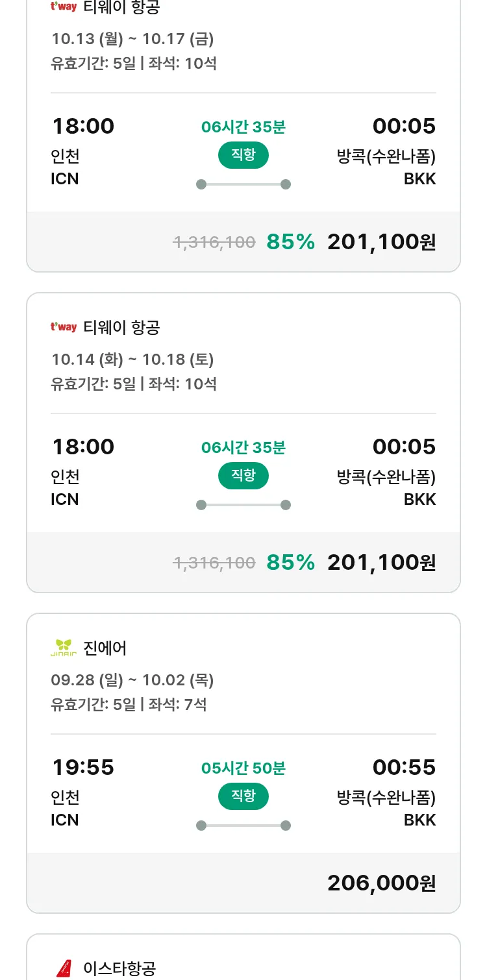Tap the 19:55 departure time
The width and height of the screenshot is (487, 980).
[83, 768]
